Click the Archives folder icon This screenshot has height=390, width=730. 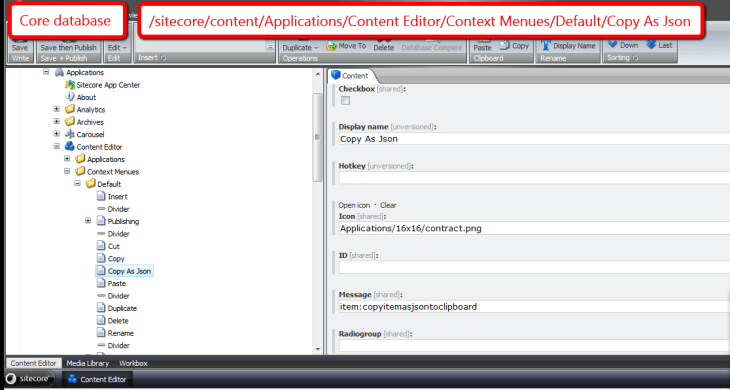[x=70, y=121]
